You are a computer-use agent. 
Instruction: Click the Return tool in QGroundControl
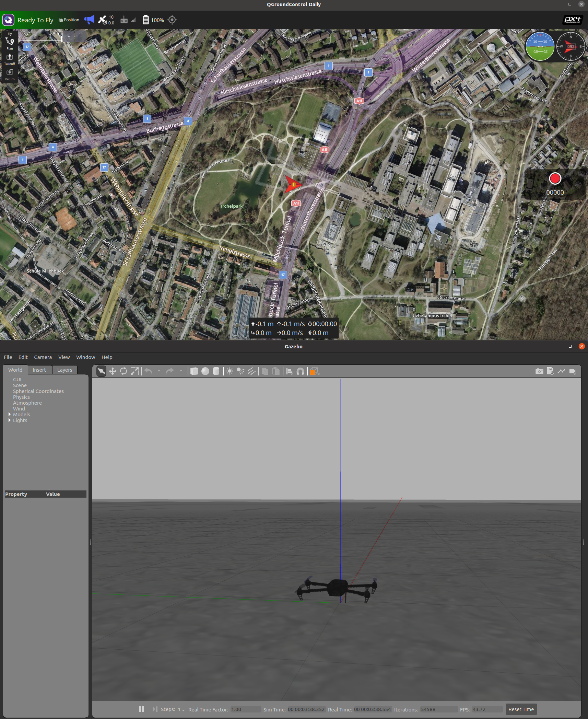point(10,74)
